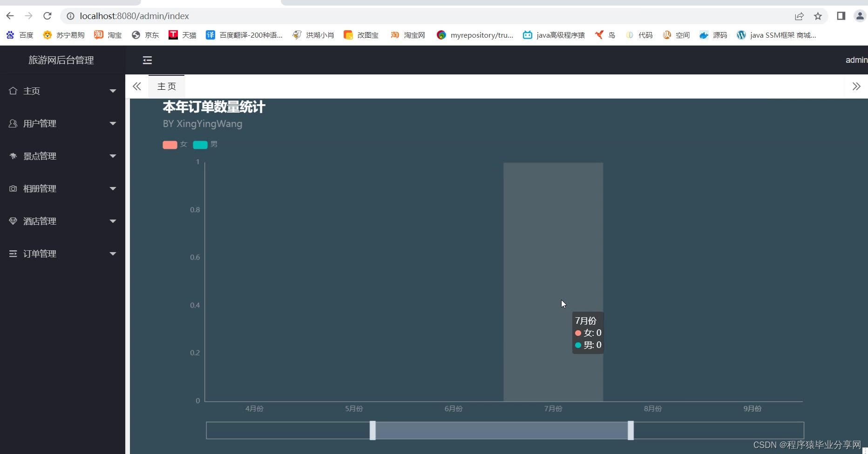Click the list icon of 订单管理

coord(13,254)
